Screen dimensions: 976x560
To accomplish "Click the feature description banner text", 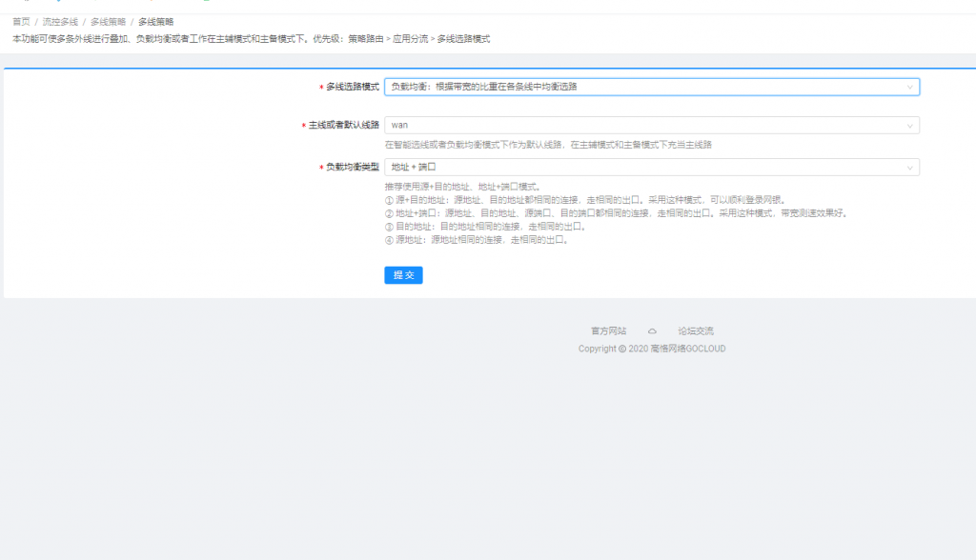I will 248,40.
